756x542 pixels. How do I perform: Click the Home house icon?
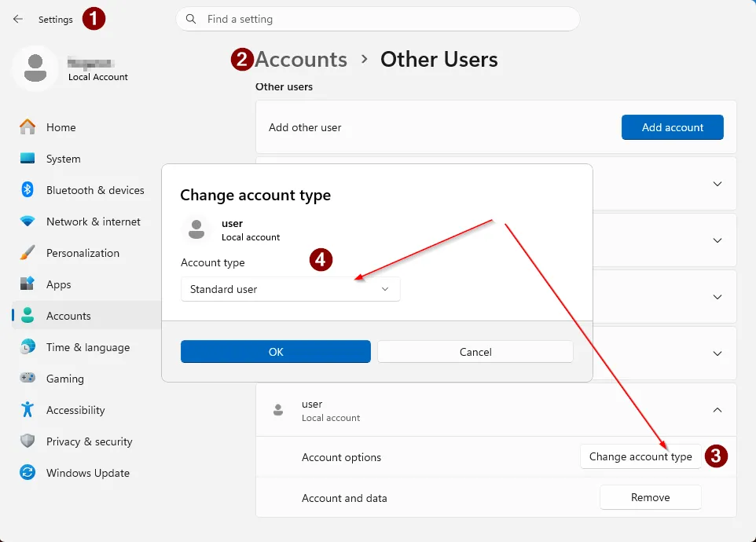pos(28,127)
